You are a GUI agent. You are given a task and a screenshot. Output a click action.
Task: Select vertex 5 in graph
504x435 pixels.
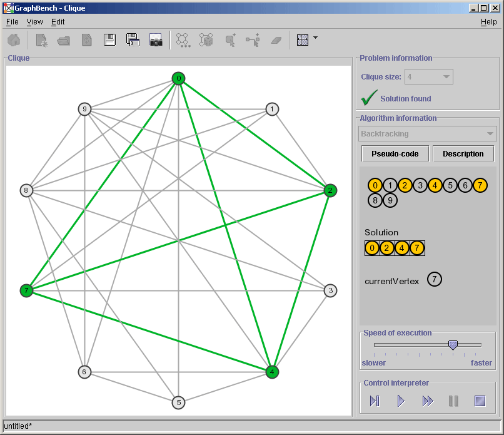click(x=178, y=402)
